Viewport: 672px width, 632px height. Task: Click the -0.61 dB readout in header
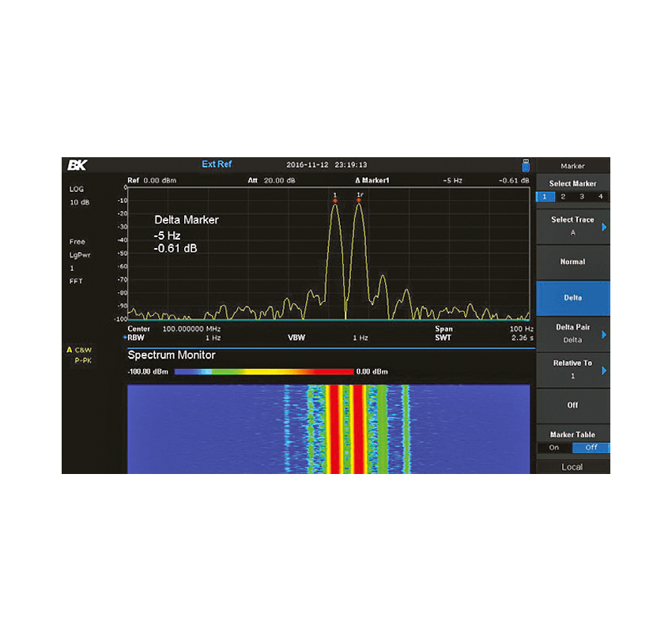(x=514, y=180)
